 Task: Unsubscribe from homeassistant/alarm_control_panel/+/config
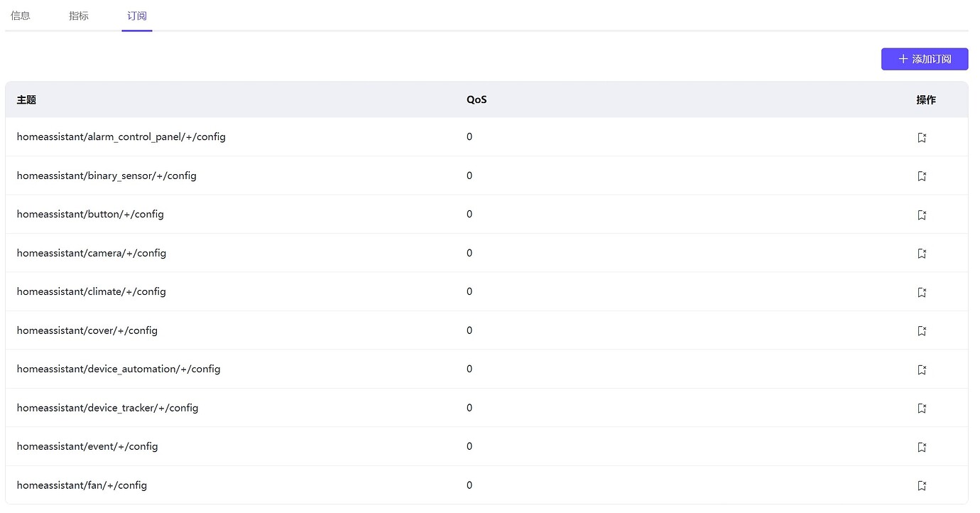922,136
